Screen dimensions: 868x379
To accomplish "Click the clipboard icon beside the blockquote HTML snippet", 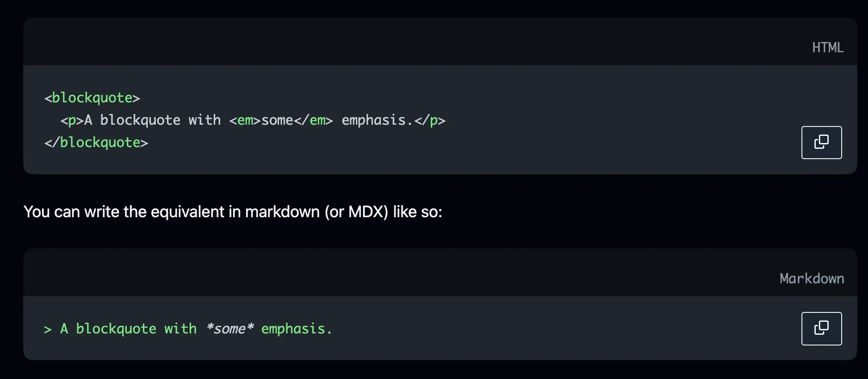I will (x=821, y=142).
